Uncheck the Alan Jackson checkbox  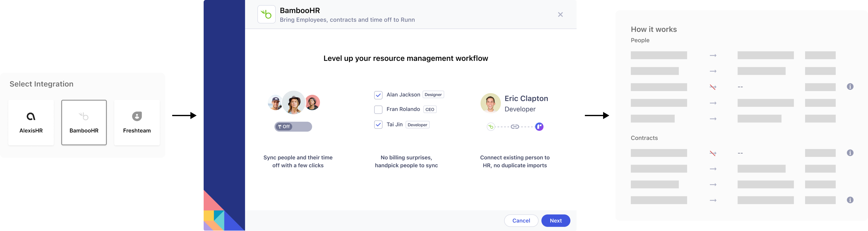(378, 95)
